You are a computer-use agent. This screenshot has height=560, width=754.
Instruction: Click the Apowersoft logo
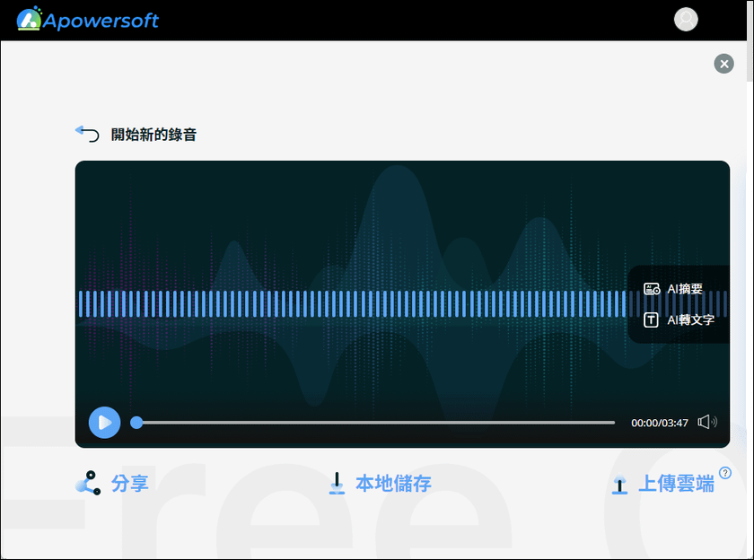pos(88,19)
